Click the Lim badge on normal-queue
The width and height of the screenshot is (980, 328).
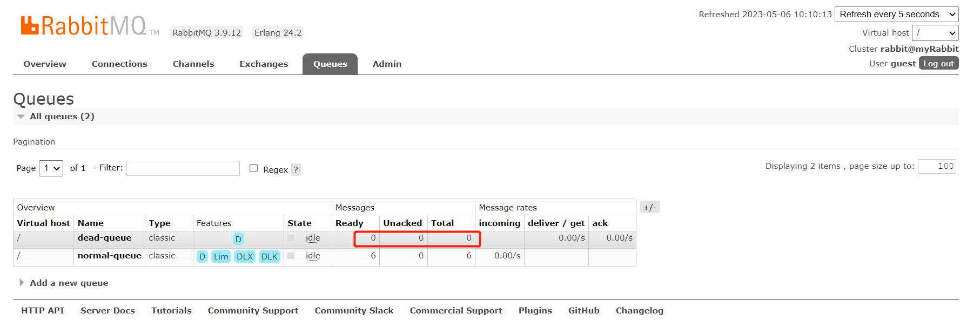pos(221,257)
